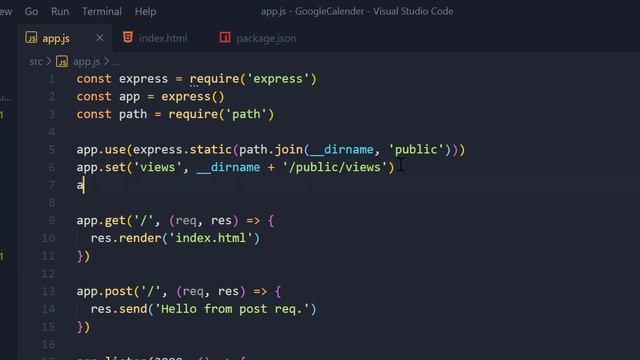Click the res.render('index.html') line
Image resolution: width=640 pixels, height=360 pixels.
point(175,238)
